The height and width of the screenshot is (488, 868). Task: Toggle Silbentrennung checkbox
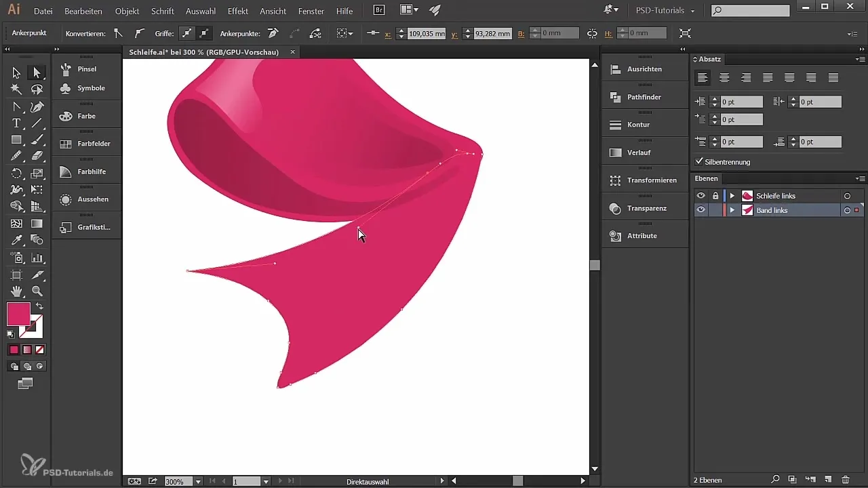point(700,162)
